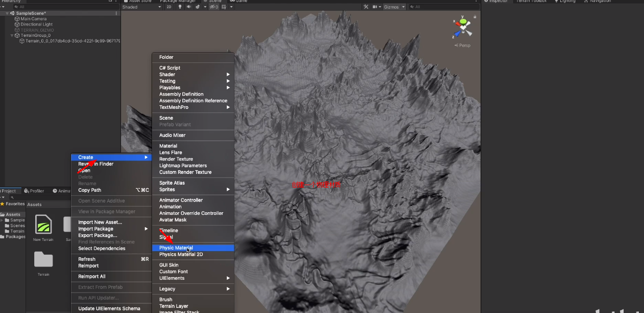Expand the Sample folder under Assets
The height and width of the screenshot is (313, 644).
(x=2, y=220)
